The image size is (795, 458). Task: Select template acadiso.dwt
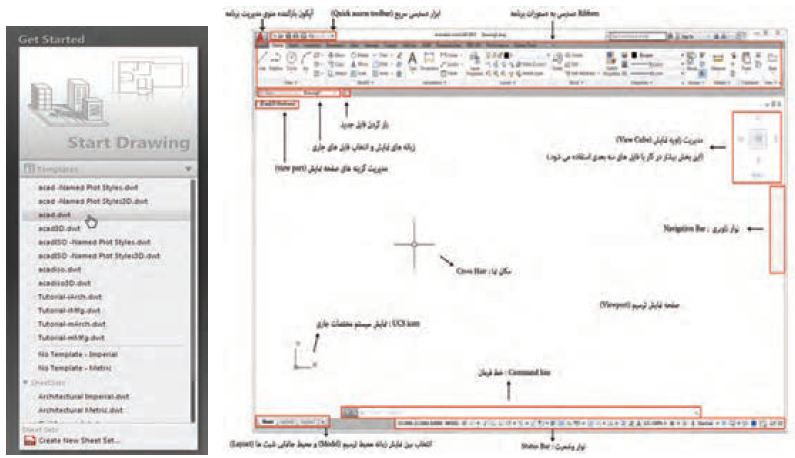coord(59,269)
